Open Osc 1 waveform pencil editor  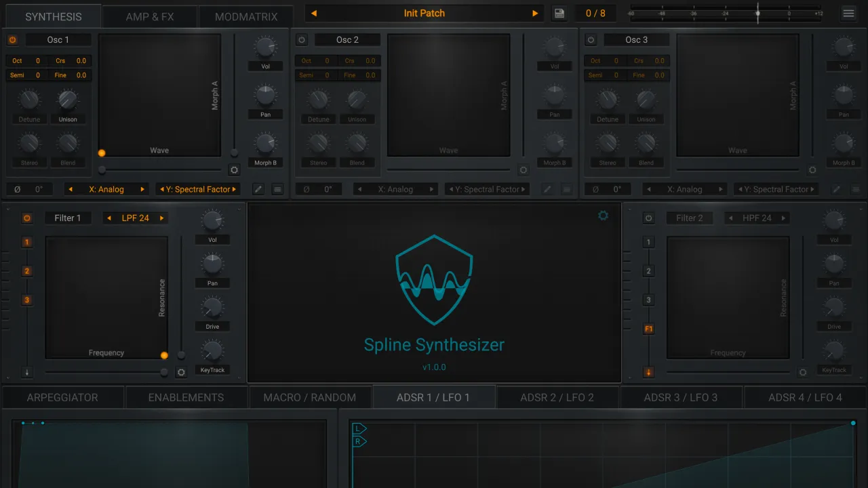258,190
